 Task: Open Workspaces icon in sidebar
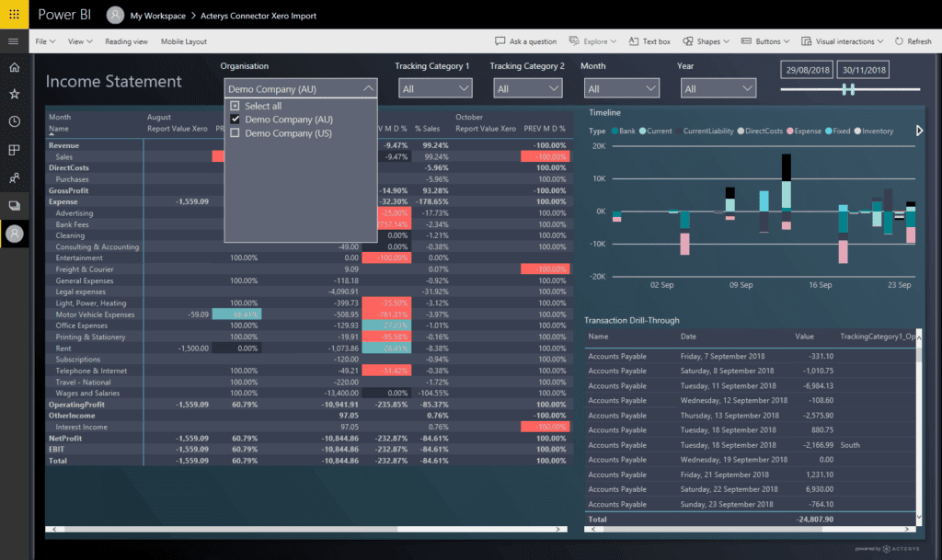(x=14, y=205)
